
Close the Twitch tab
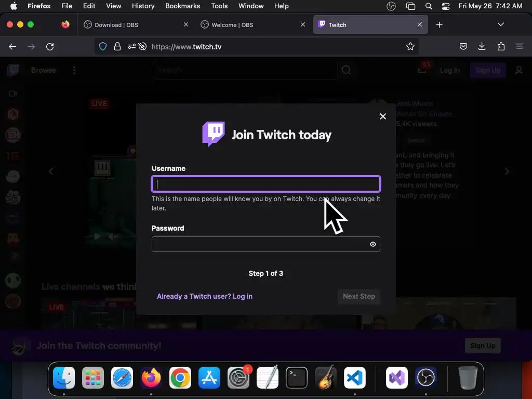pos(420,24)
